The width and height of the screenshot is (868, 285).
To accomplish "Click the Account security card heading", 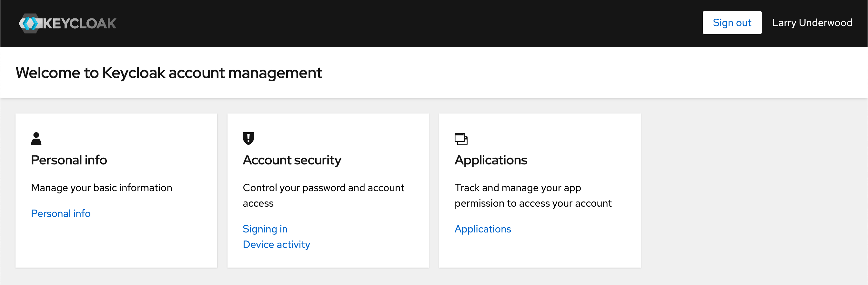I will pos(292,160).
